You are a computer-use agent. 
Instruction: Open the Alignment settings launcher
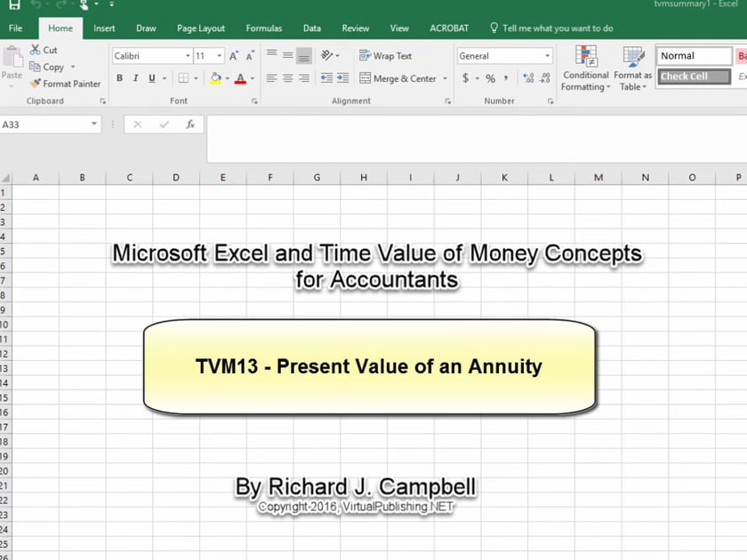tap(448, 101)
